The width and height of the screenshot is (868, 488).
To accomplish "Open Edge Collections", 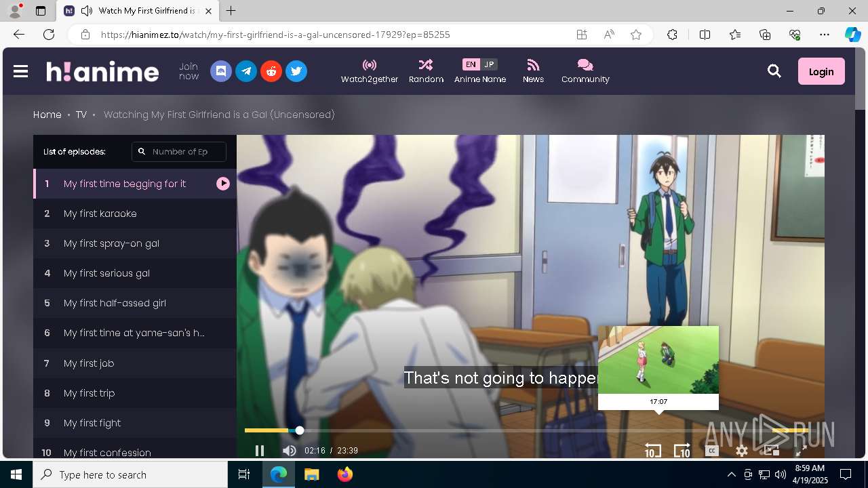I will pos(765,35).
